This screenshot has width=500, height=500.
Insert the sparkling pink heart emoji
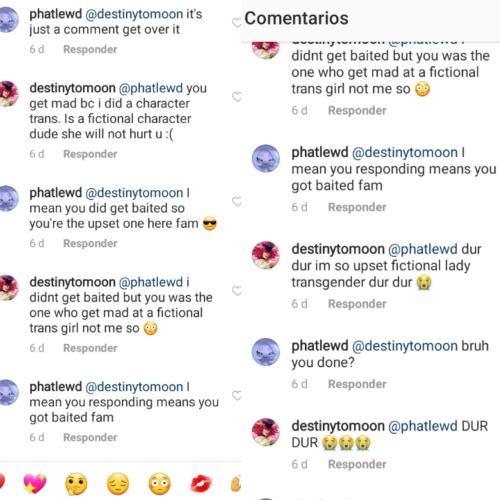[x=35, y=483]
